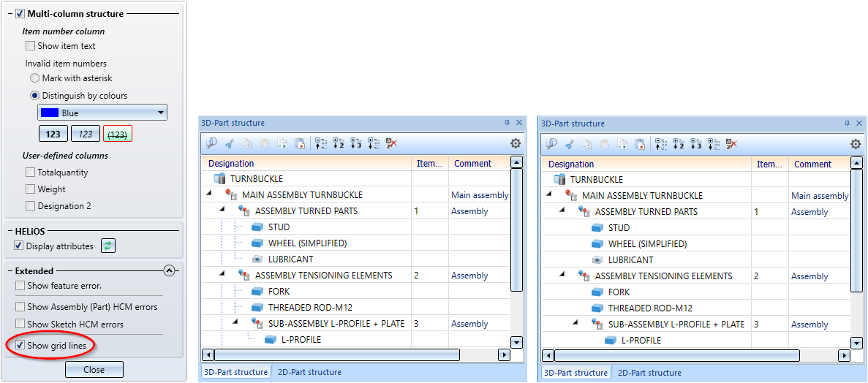The image size is (868, 383).
Task: Expand to level 3 icon in left panel
Action: (356, 143)
